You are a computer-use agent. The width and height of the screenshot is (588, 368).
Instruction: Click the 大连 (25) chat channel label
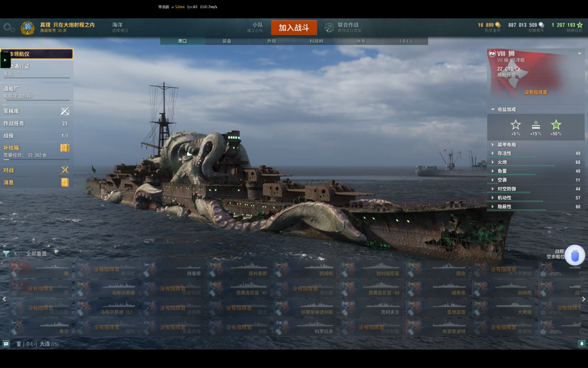coord(49,344)
